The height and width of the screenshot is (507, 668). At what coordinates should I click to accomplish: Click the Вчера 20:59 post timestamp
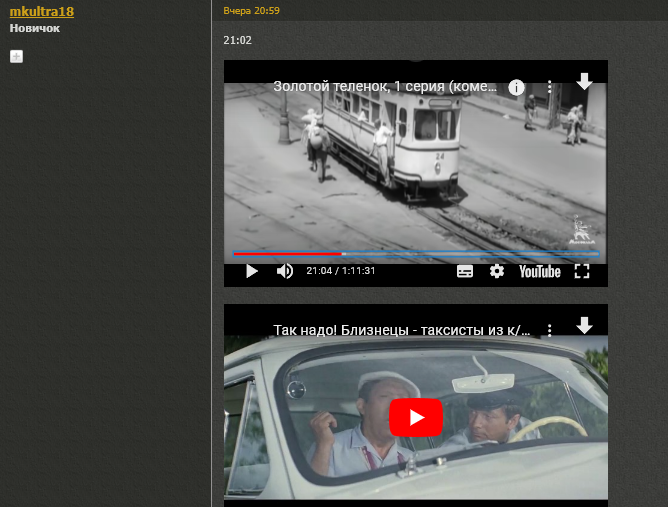coord(251,11)
